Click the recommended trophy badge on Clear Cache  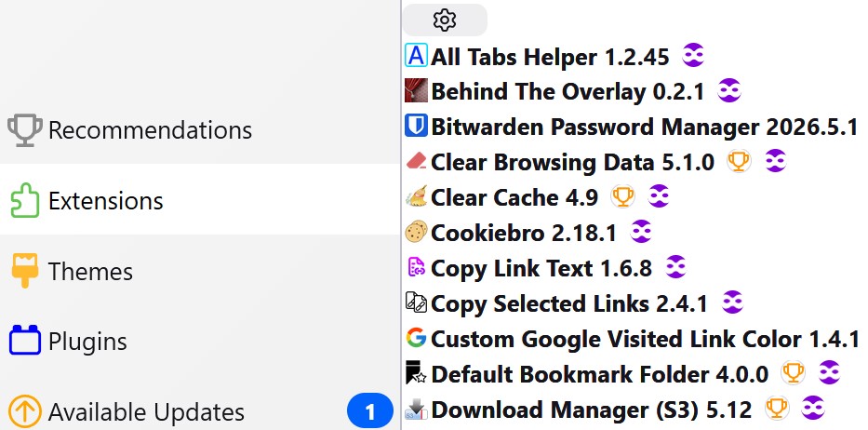tap(622, 196)
